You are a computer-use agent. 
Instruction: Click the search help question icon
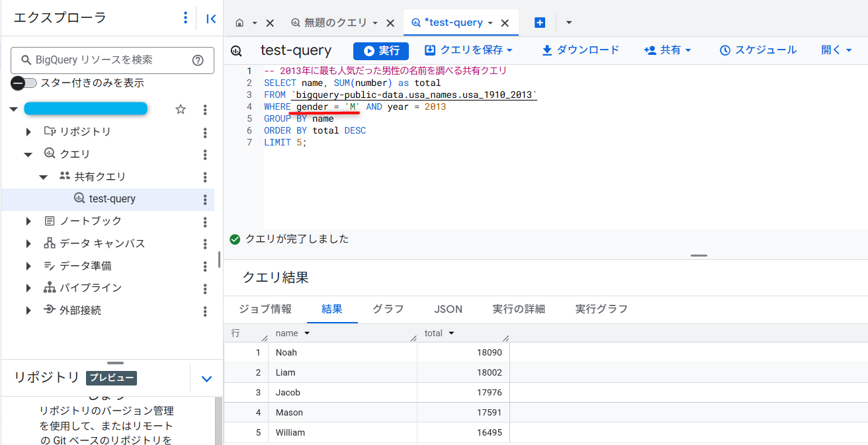198,60
